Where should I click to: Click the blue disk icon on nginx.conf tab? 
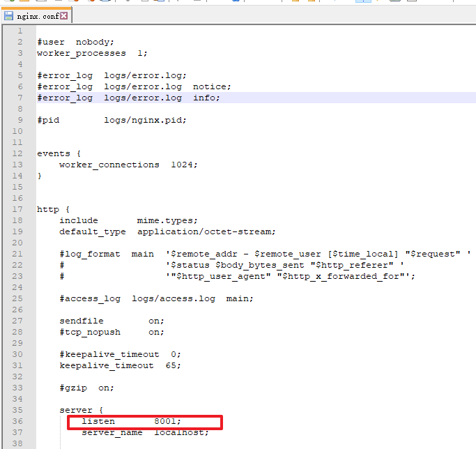(8, 16)
